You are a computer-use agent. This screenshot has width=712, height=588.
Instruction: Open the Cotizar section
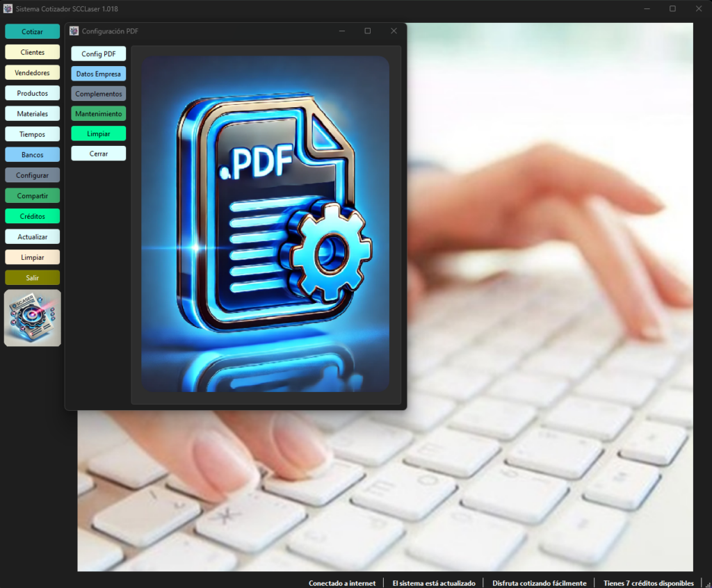(32, 32)
